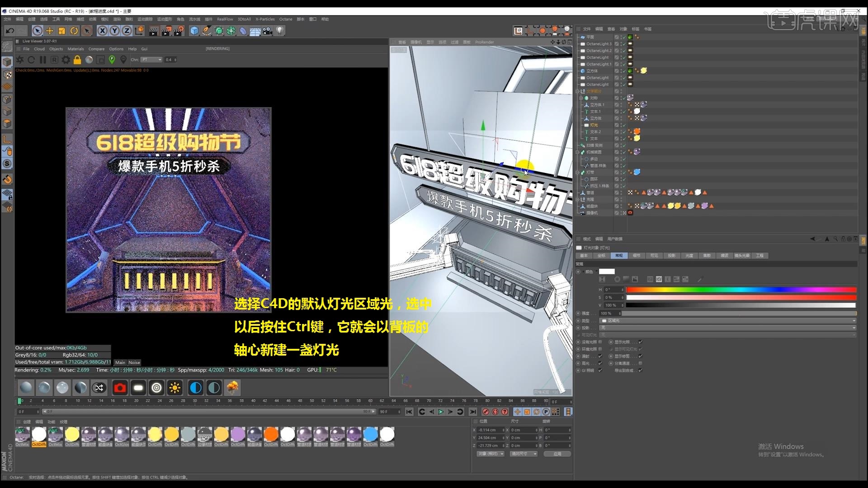Viewport: 868px width, 488px height.
Task: Click the camera icon of 摄像机 in Object Manager
Action: click(x=630, y=212)
